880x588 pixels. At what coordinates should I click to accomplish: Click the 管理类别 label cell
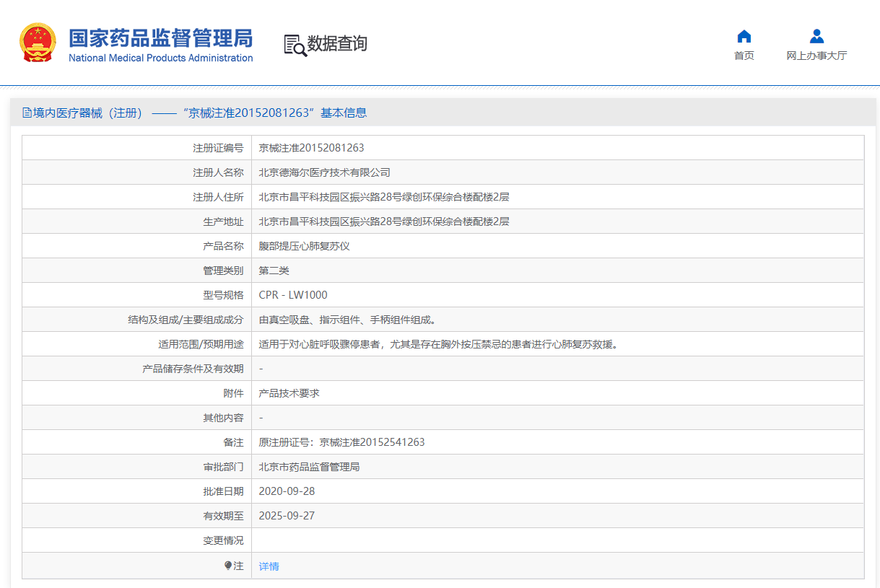pos(137,271)
